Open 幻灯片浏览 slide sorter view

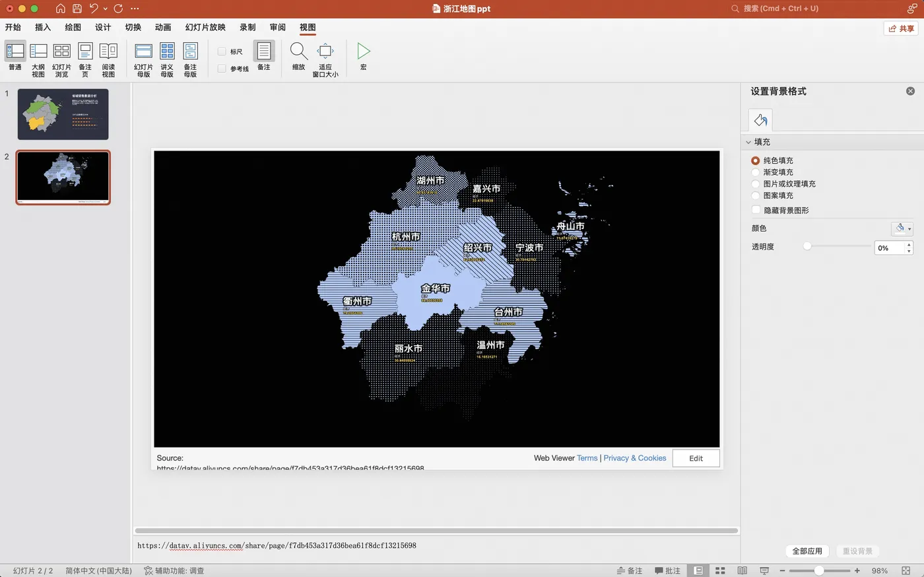(61, 60)
